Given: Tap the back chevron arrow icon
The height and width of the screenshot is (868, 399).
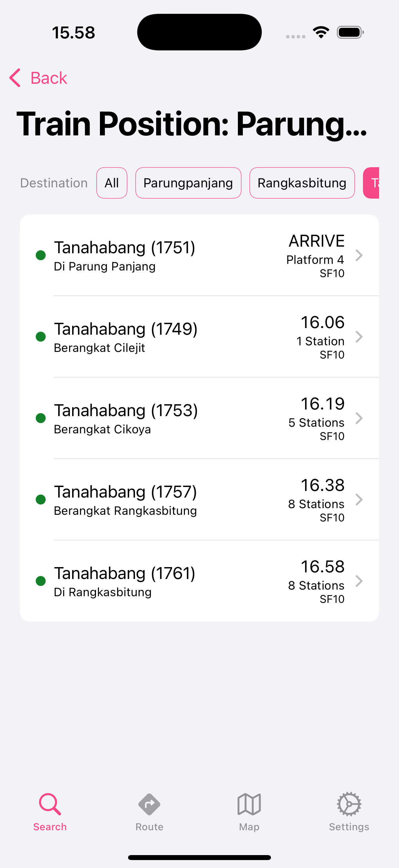Looking at the screenshot, I should tap(15, 78).
